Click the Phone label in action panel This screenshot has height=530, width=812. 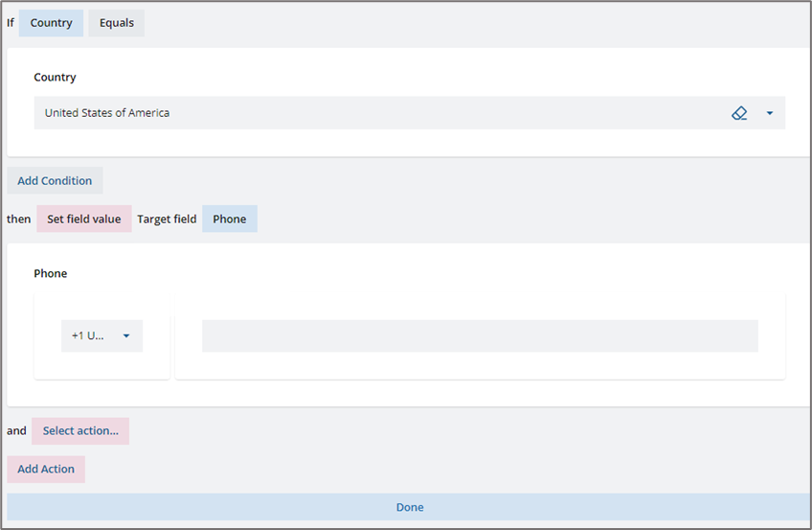(50, 273)
